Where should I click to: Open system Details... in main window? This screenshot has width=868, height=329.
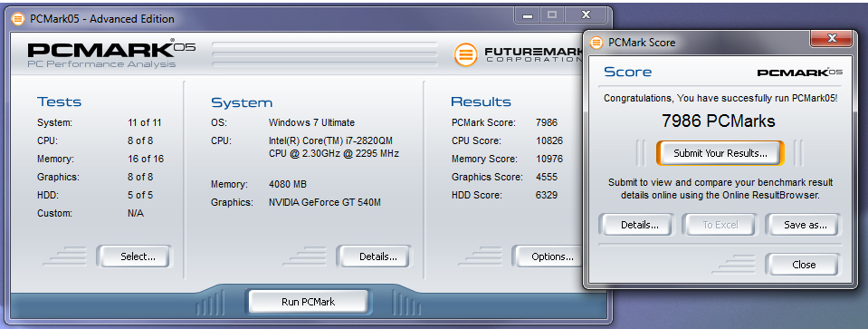(374, 256)
